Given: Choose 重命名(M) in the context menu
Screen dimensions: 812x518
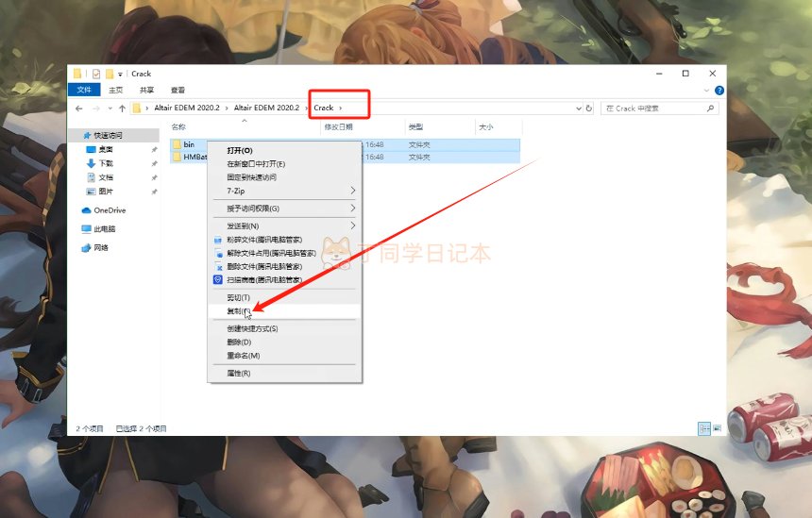Looking at the screenshot, I should [x=284, y=356].
